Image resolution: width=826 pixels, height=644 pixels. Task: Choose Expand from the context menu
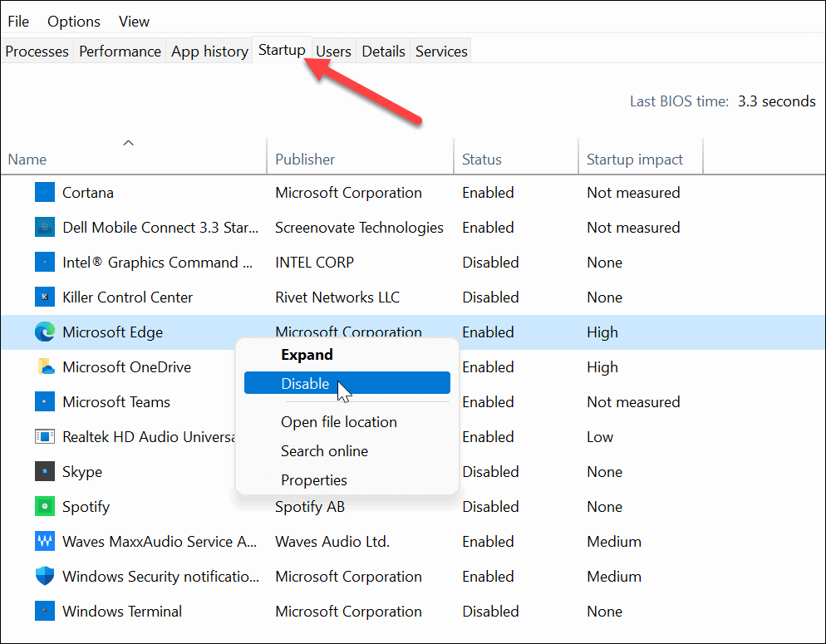click(307, 354)
